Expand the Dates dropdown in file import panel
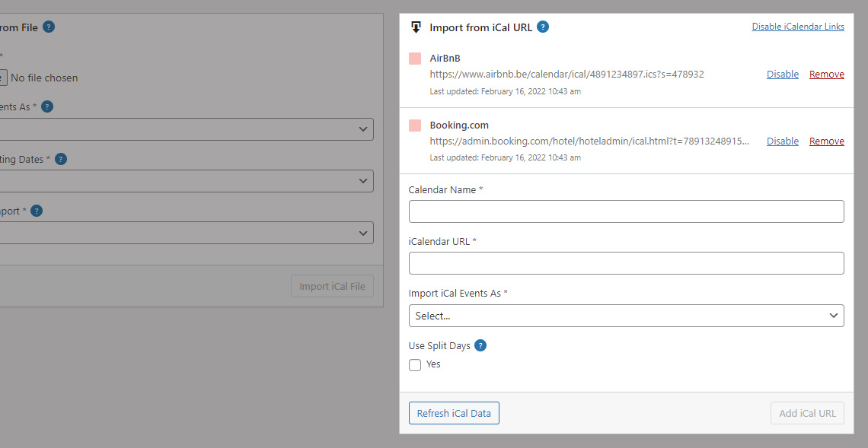The height and width of the screenshot is (448, 868). pos(186,181)
